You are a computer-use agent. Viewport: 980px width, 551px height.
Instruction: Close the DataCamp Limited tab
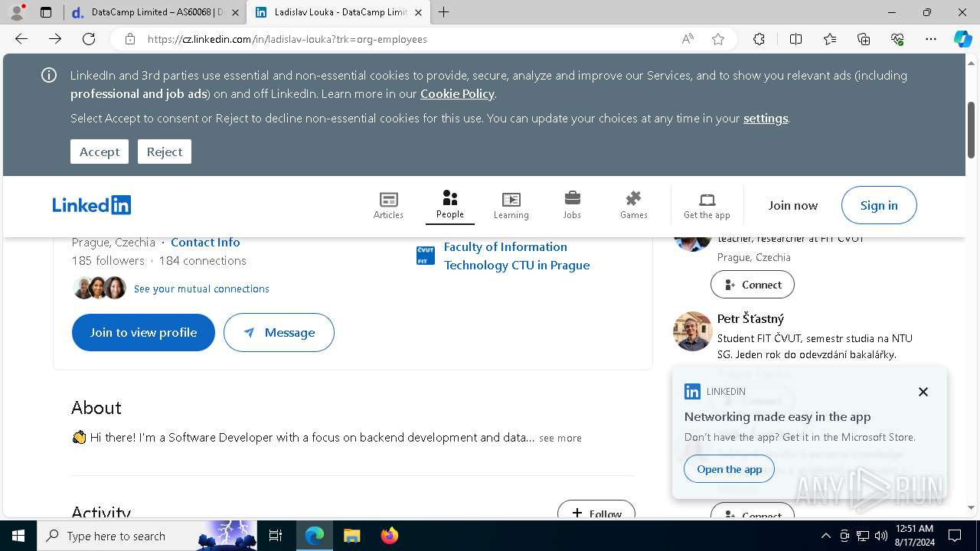tap(235, 12)
